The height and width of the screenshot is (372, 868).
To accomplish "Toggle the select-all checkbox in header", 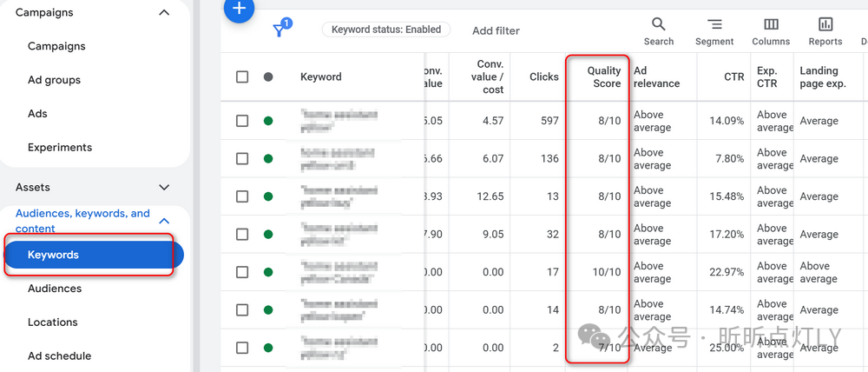I will click(x=242, y=76).
